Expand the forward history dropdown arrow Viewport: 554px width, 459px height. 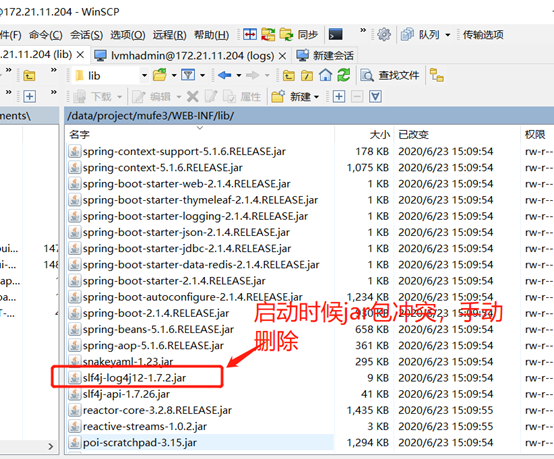pyautogui.click(x=267, y=75)
